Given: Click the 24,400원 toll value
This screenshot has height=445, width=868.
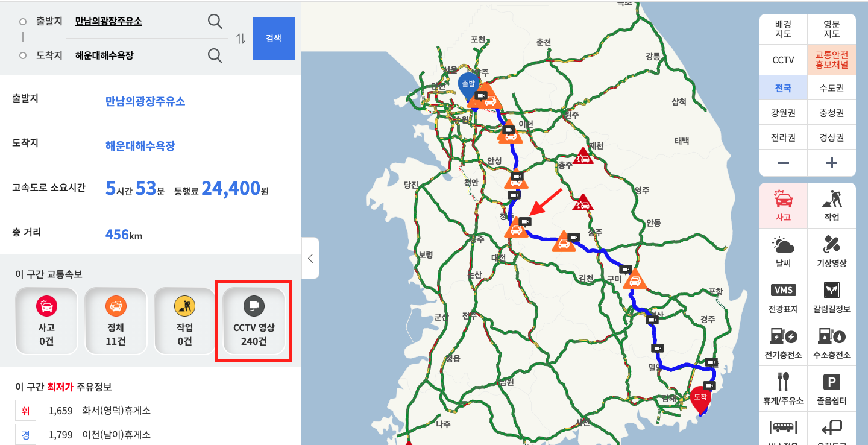Looking at the screenshot, I should 234,189.
